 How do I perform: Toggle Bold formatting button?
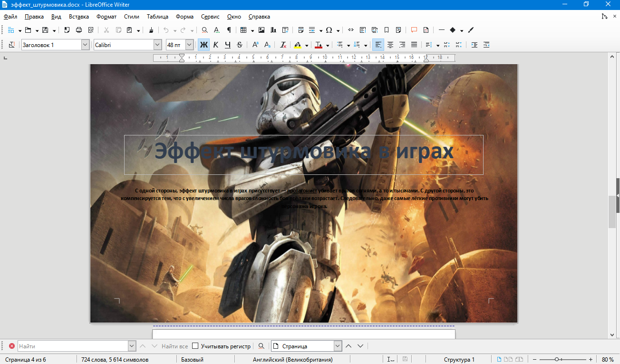pos(203,45)
